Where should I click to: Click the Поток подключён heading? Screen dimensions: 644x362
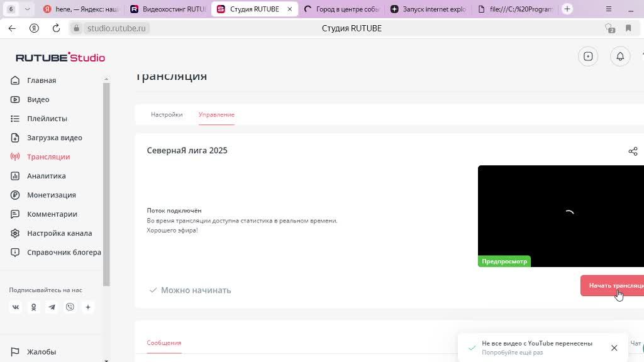pyautogui.click(x=174, y=211)
